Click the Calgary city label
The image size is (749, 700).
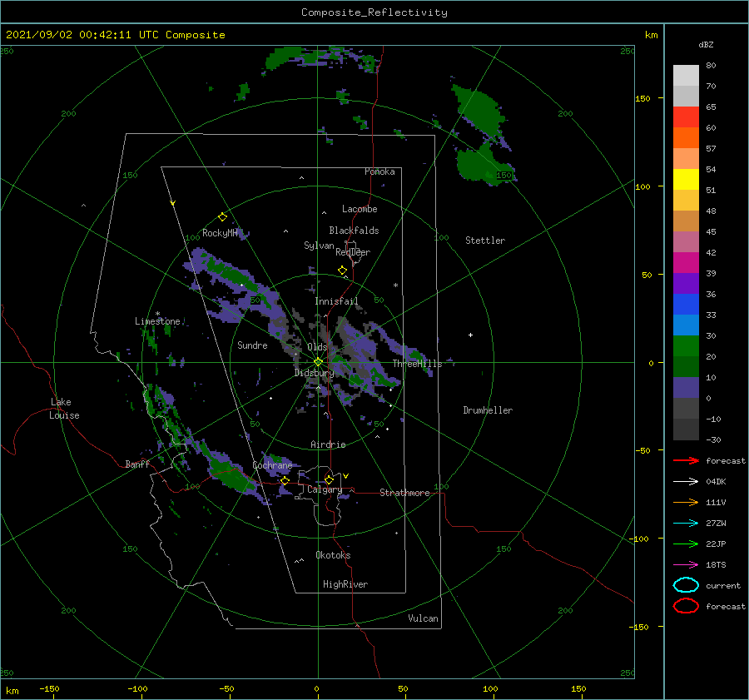coord(325,489)
